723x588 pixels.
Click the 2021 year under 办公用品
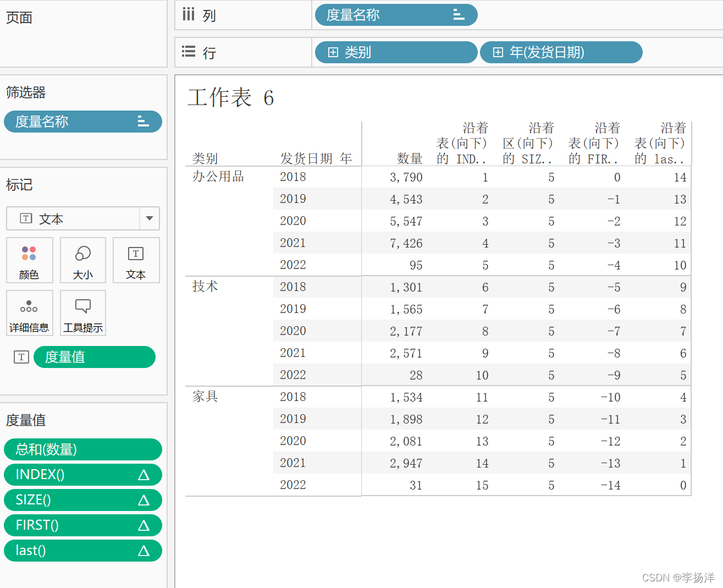293,243
